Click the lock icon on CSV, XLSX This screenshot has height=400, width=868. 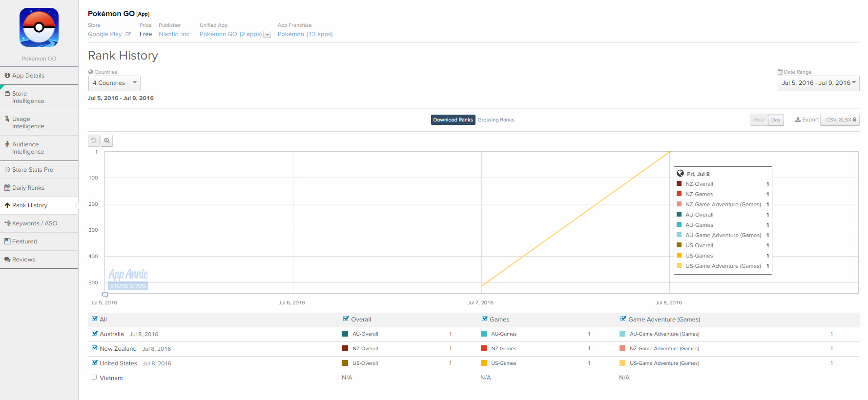[854, 120]
